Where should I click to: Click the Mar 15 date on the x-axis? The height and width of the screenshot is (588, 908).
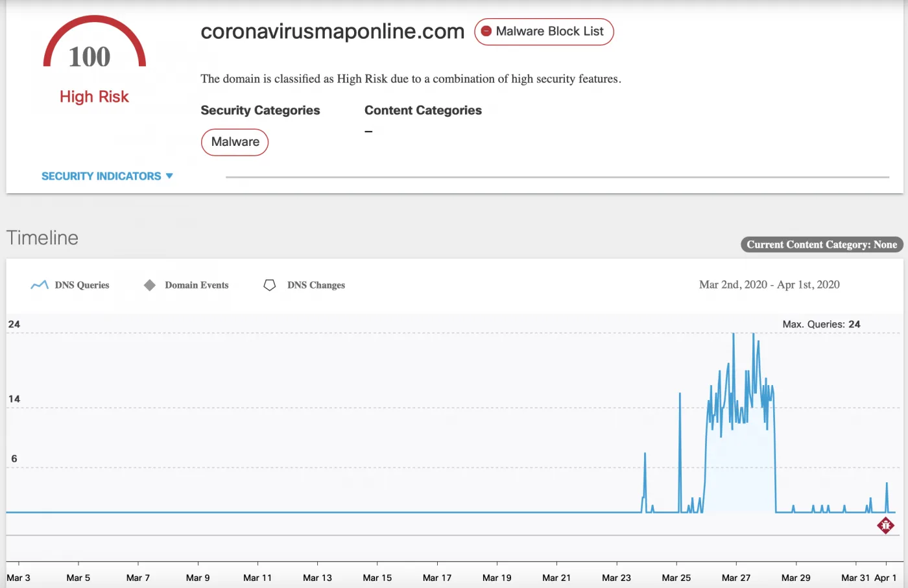point(377,578)
